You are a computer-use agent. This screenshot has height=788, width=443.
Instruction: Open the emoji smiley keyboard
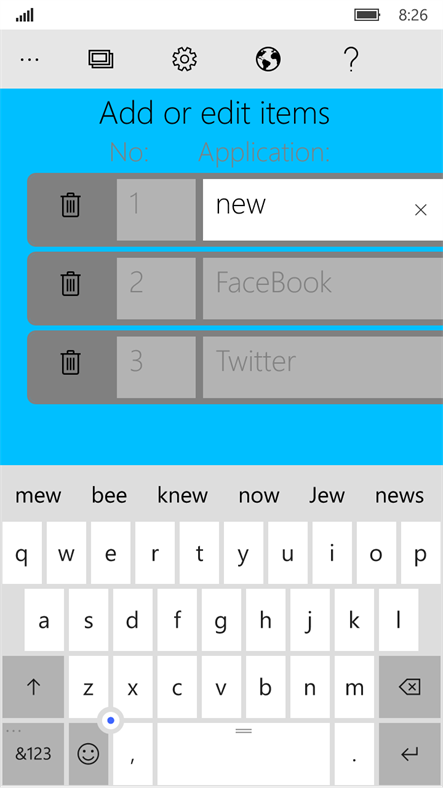[88, 754]
